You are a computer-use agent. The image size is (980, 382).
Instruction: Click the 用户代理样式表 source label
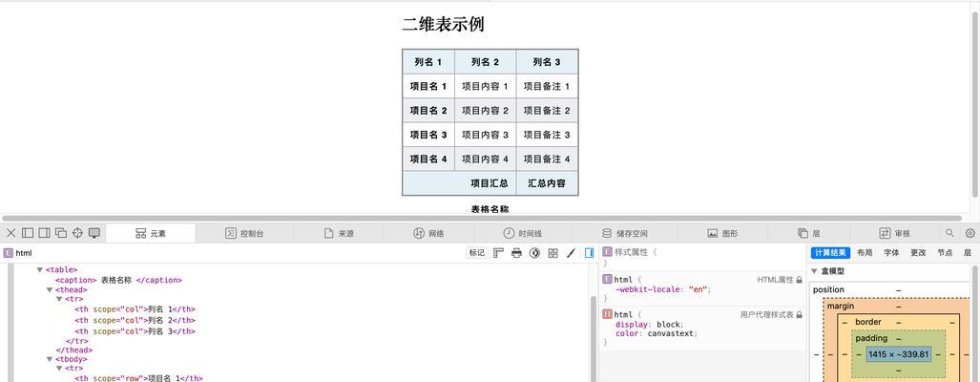point(767,314)
